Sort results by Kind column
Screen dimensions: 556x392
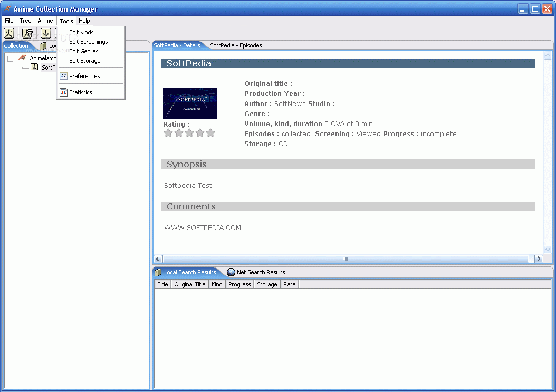[x=217, y=284]
